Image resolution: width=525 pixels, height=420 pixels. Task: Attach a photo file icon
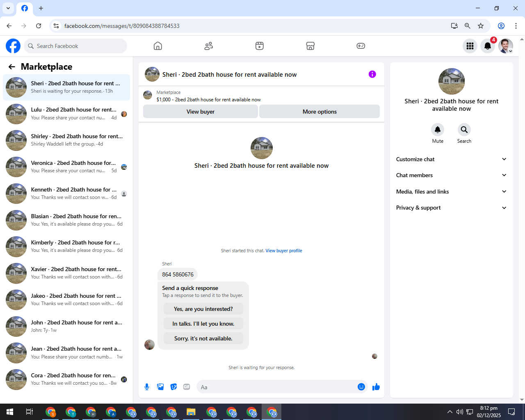[160, 387]
